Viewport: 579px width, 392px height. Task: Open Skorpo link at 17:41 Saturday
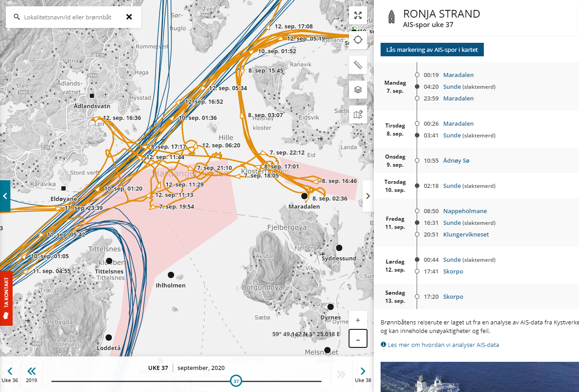(x=453, y=271)
